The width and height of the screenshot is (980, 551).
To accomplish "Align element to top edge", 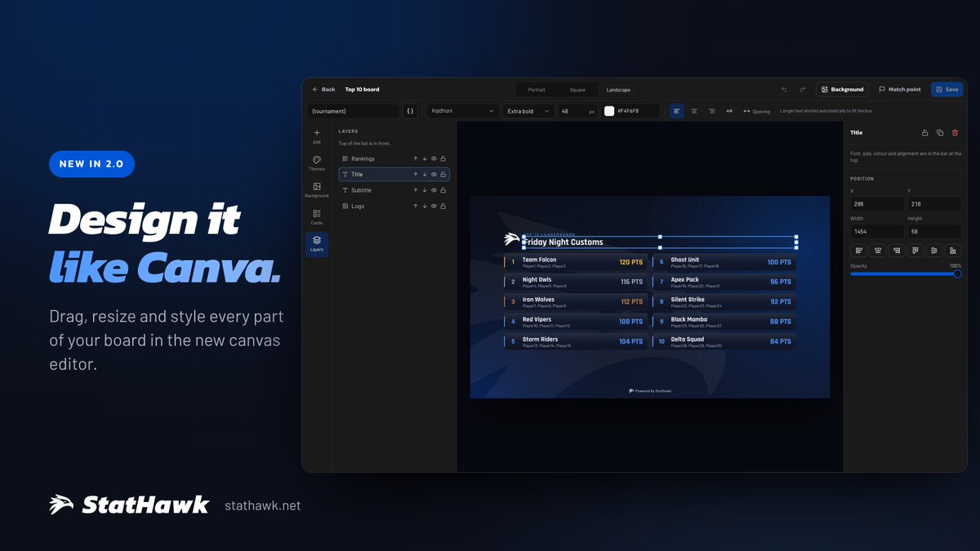I will coord(915,251).
